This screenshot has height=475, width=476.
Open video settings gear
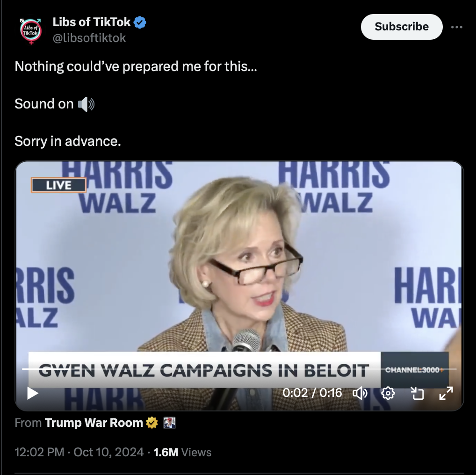pos(388,393)
